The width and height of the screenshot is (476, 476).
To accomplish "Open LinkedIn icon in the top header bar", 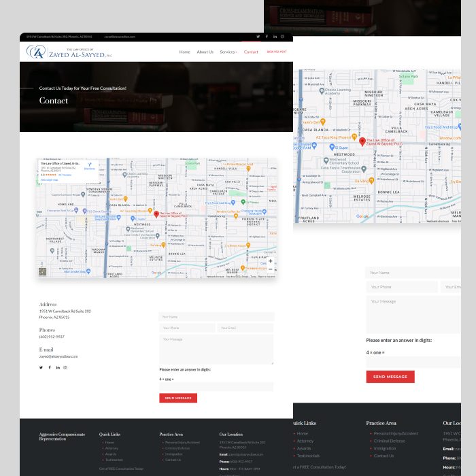I will coord(275,36).
